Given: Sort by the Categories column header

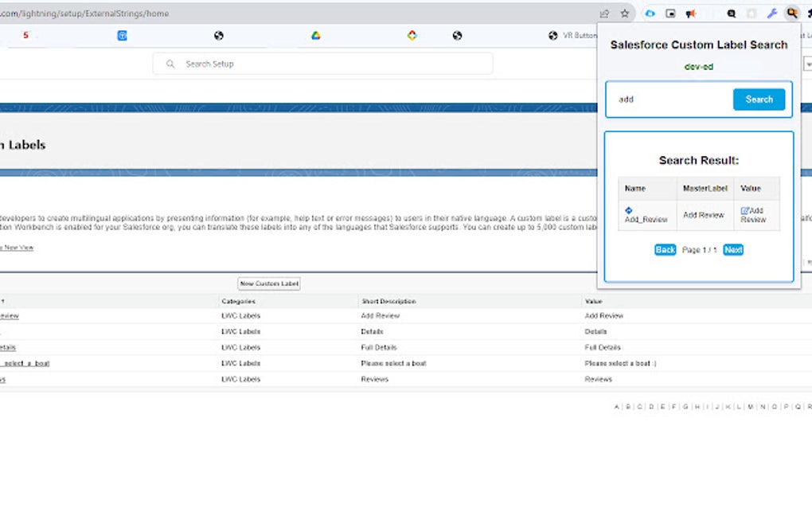Looking at the screenshot, I should (x=238, y=302).
